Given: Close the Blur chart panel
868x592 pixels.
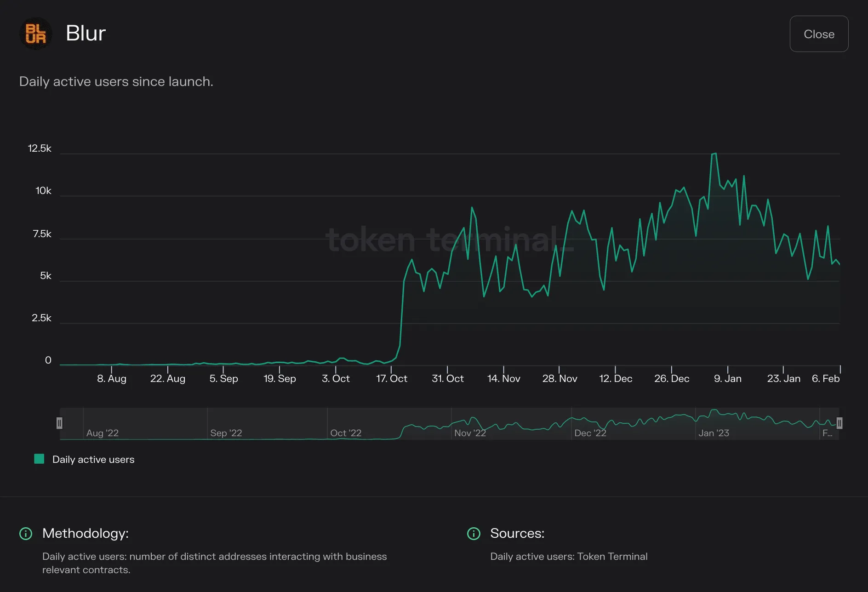Looking at the screenshot, I should coord(819,34).
